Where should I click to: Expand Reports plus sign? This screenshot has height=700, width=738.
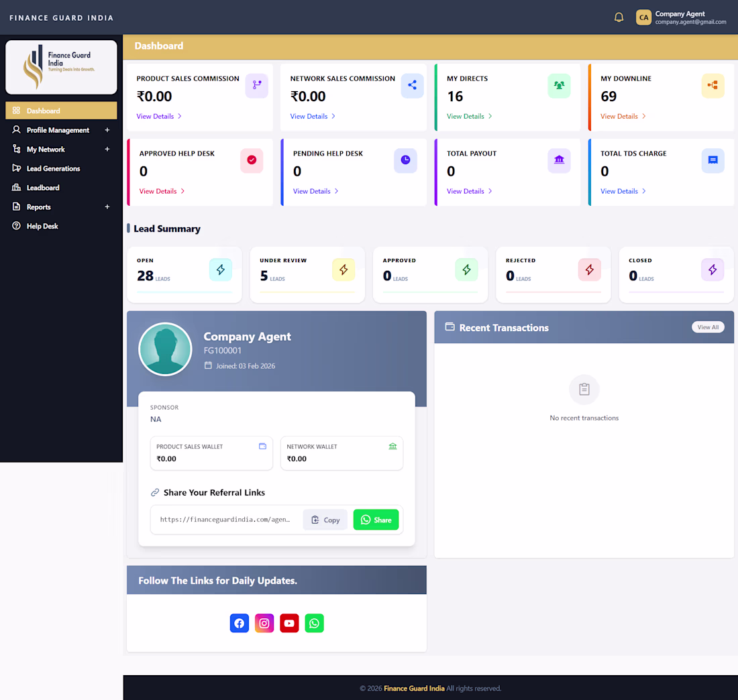point(107,207)
